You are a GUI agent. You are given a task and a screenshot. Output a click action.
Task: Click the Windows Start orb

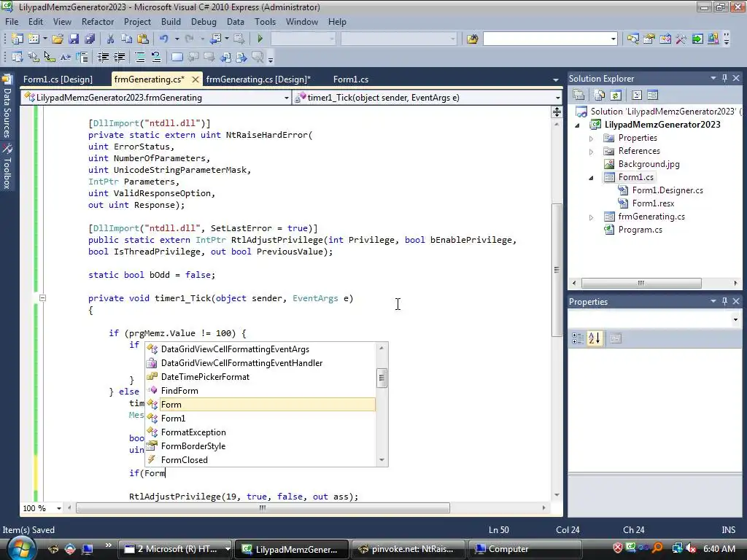click(x=21, y=548)
